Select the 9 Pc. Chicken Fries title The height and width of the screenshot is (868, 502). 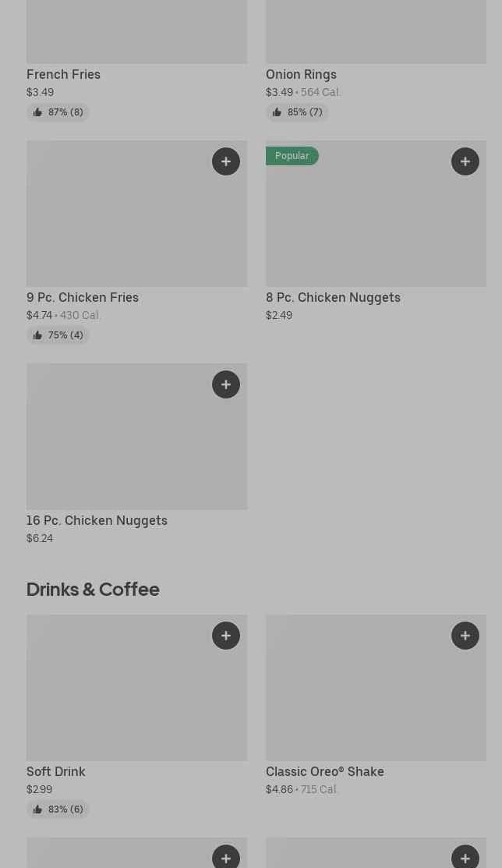[83, 297]
